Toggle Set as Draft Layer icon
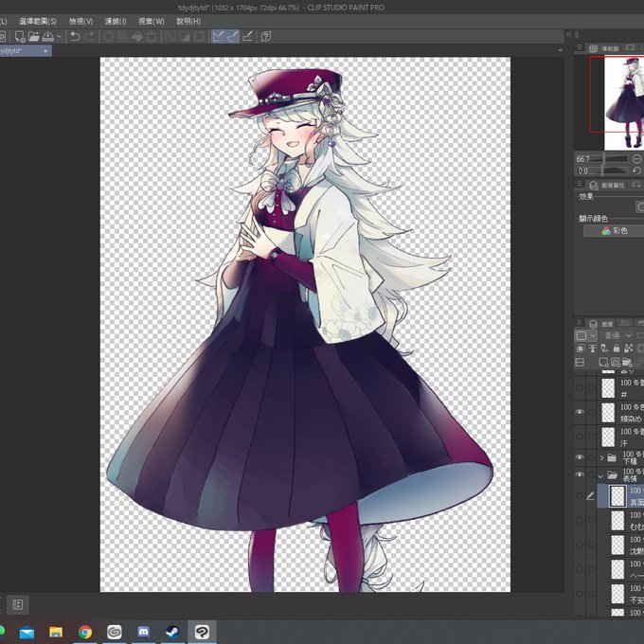 point(604,349)
